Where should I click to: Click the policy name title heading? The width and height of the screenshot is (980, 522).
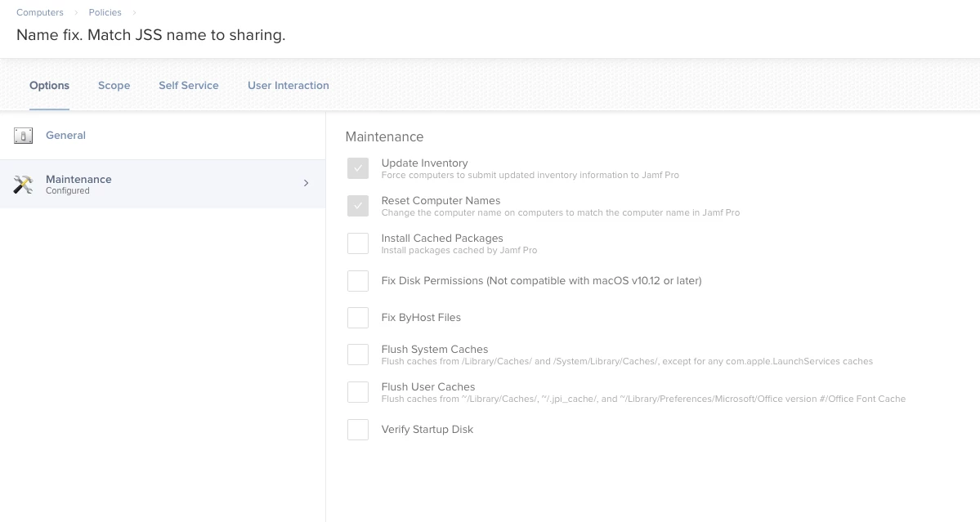pyautogui.click(x=151, y=36)
